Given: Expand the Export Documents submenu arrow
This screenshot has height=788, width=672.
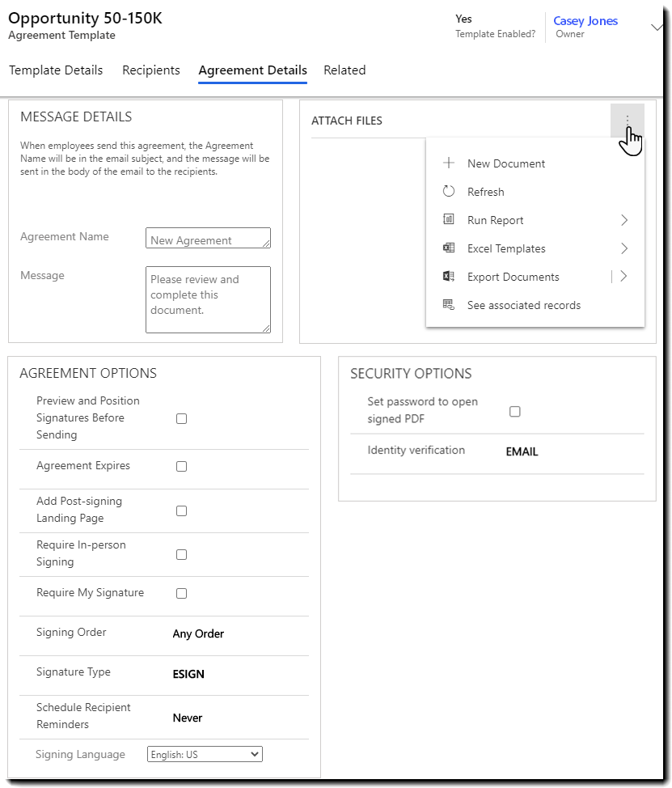Looking at the screenshot, I should pos(623,277).
